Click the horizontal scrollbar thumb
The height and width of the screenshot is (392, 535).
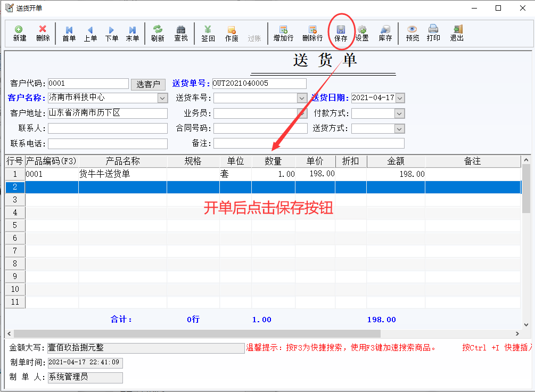197,333
